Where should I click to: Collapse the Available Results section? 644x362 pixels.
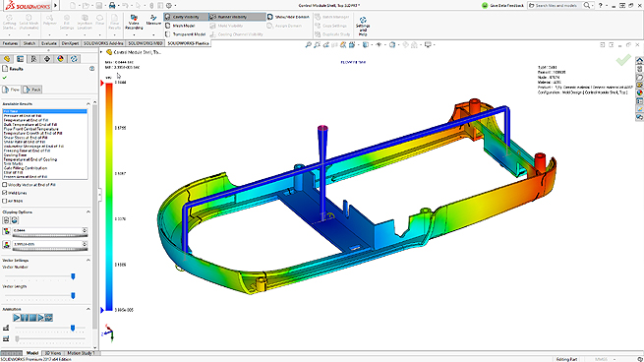(88, 104)
